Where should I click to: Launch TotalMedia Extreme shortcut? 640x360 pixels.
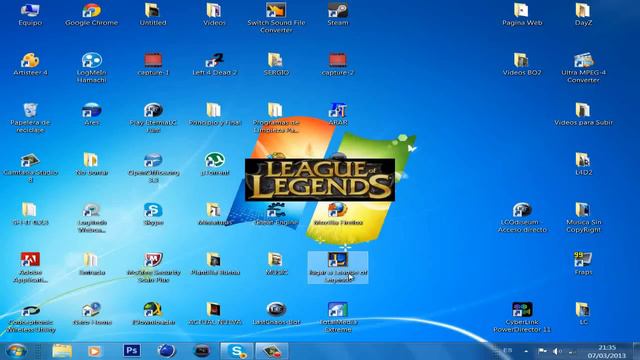338,318
